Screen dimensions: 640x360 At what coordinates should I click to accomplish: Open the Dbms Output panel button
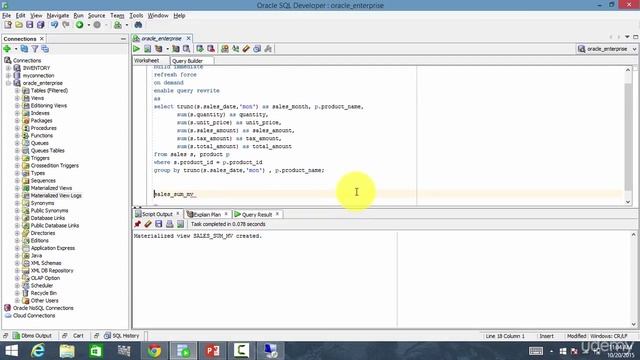tap(32, 336)
